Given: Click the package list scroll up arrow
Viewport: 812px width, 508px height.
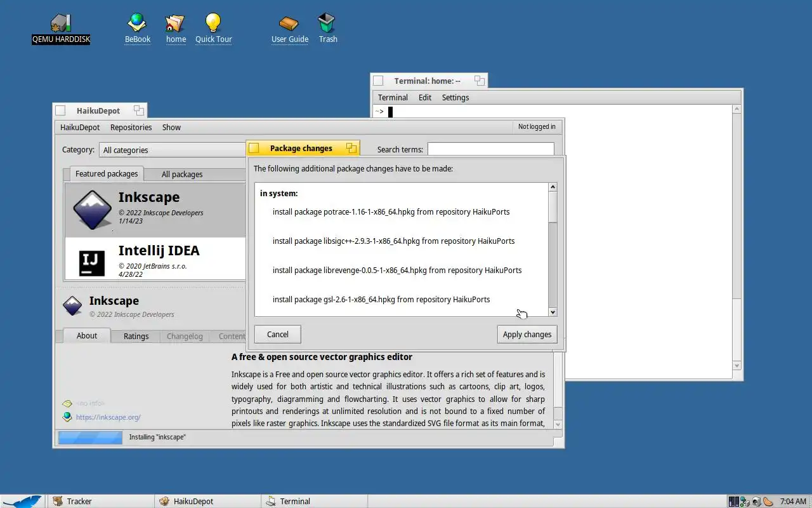Looking at the screenshot, I should point(553,187).
